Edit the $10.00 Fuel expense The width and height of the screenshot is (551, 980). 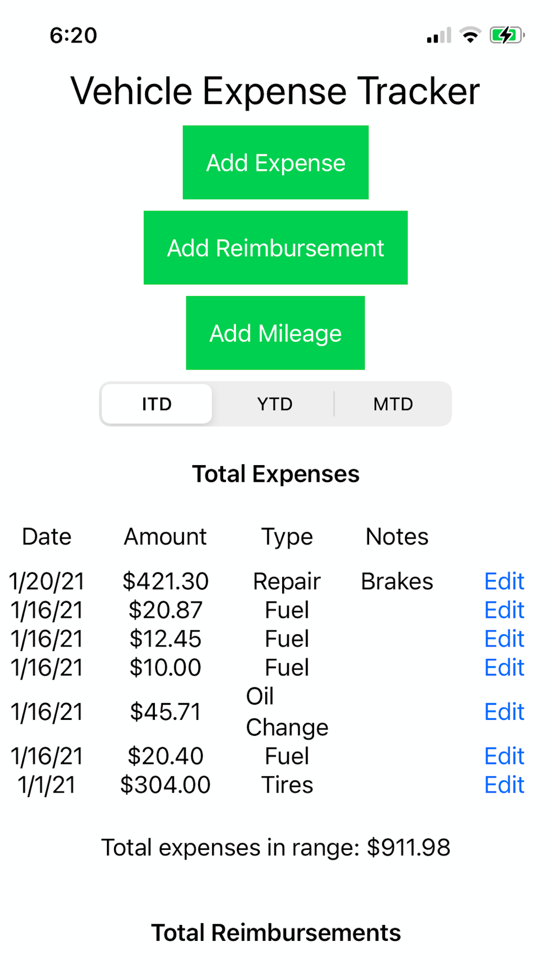[x=504, y=667]
